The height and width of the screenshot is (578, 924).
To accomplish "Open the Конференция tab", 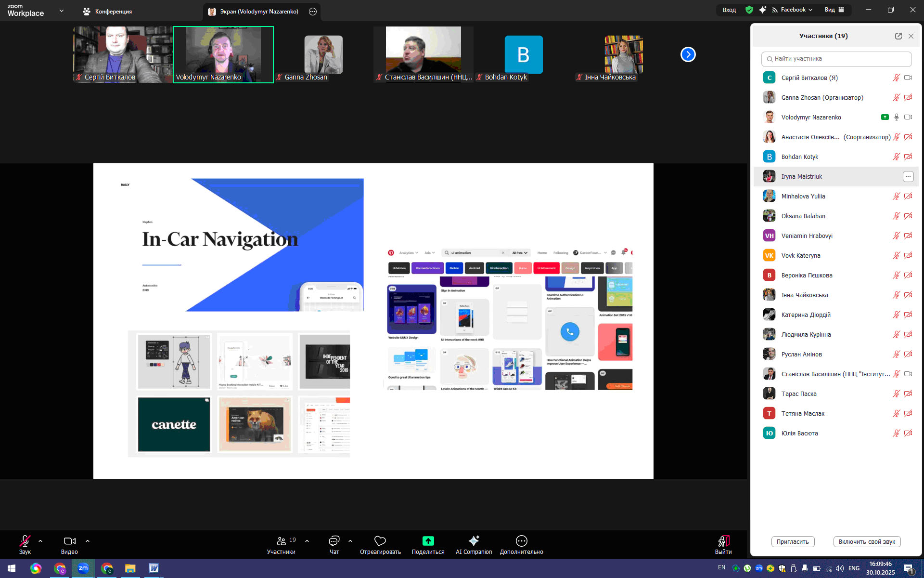I will (x=107, y=11).
